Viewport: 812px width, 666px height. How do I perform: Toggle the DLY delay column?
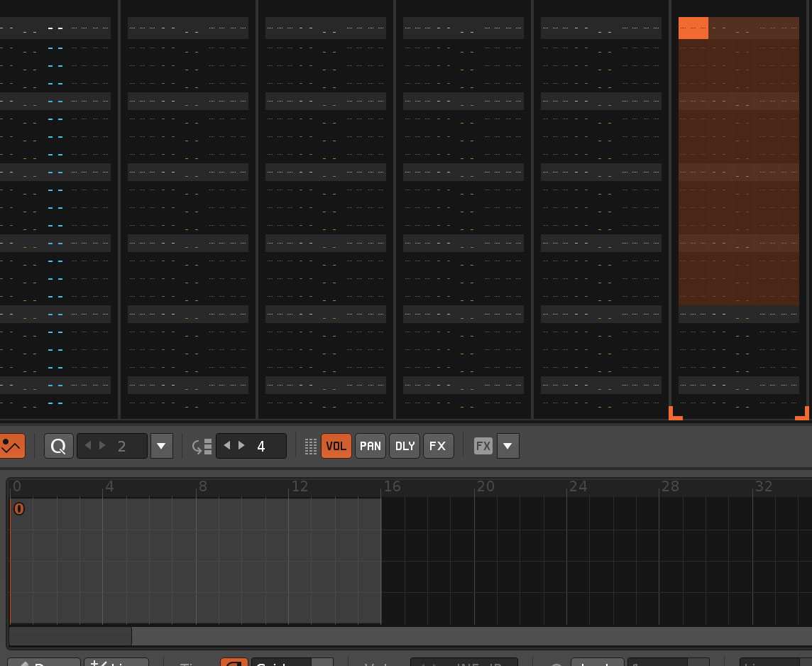click(x=405, y=446)
